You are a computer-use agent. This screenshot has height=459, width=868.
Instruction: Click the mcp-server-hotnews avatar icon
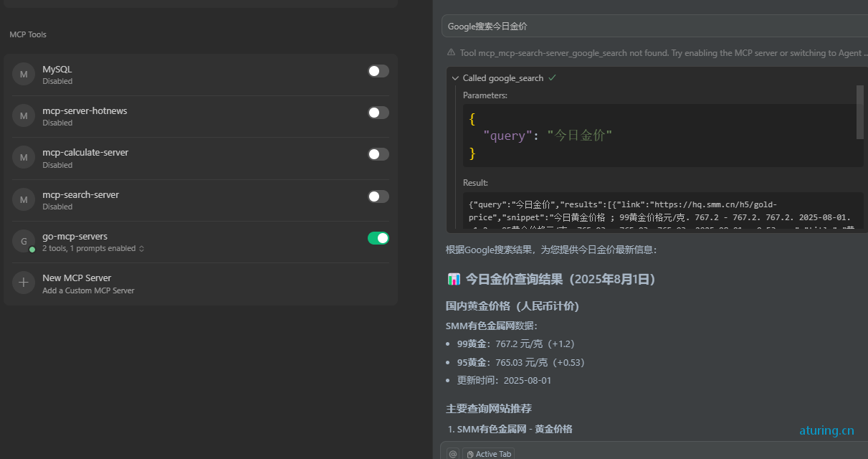pos(24,115)
